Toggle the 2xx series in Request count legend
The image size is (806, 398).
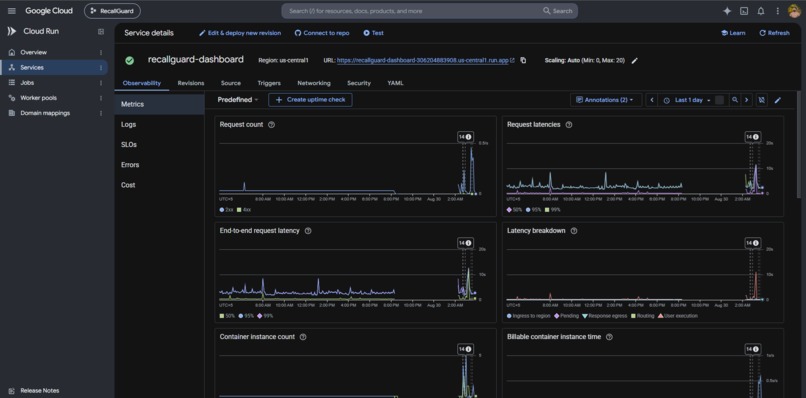click(226, 210)
